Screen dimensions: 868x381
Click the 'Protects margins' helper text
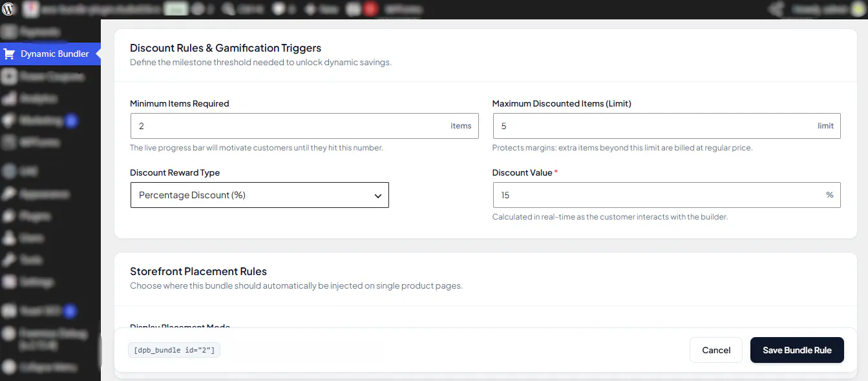click(622, 148)
